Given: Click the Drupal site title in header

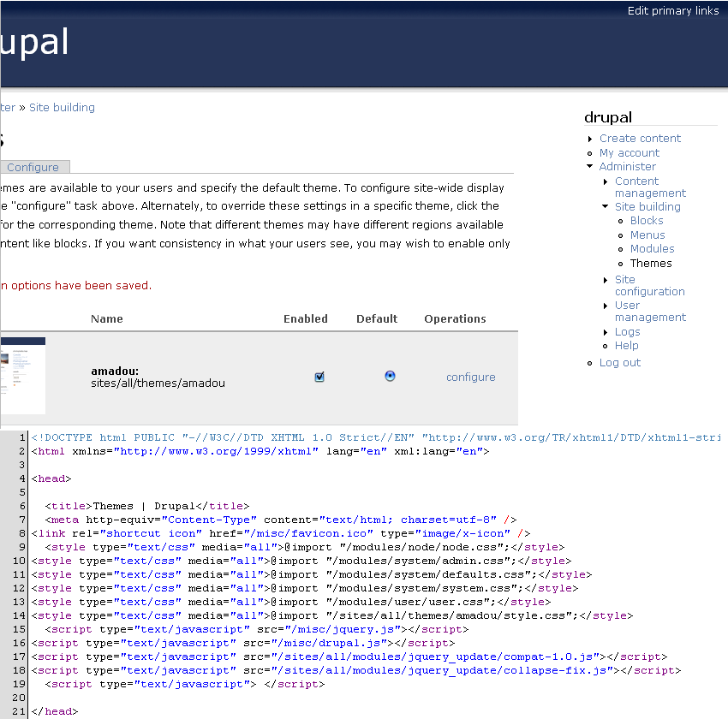Looking at the screenshot, I should click(34, 43).
